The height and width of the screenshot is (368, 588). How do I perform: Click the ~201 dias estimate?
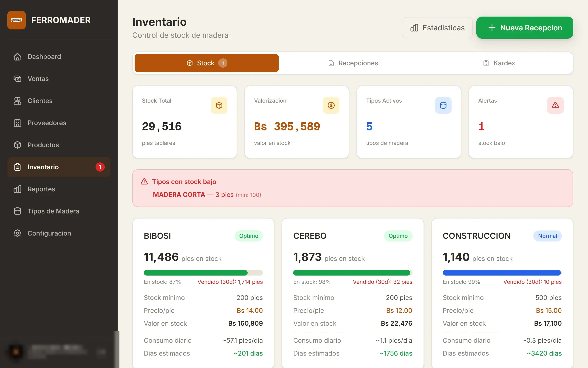click(x=248, y=353)
